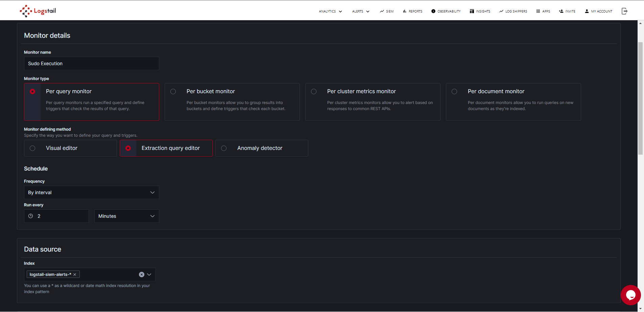Open the chat support bubble

(630, 295)
